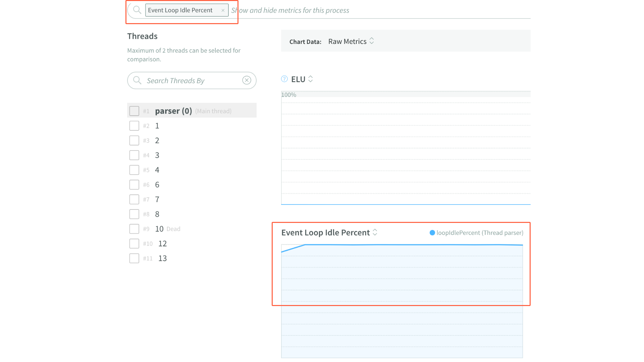The image size is (644, 362).
Task: Click the loopIdlePercent blue legend dot
Action: click(x=432, y=233)
